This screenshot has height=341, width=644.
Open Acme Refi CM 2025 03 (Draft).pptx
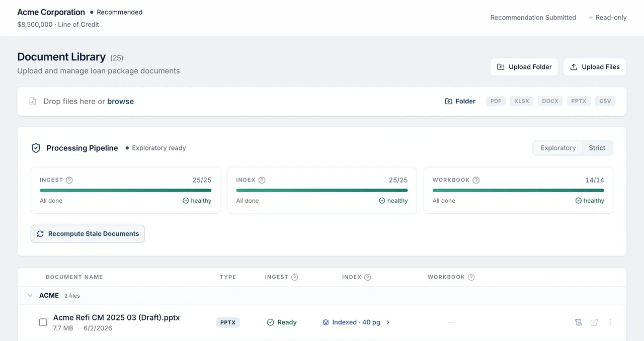pos(116,317)
